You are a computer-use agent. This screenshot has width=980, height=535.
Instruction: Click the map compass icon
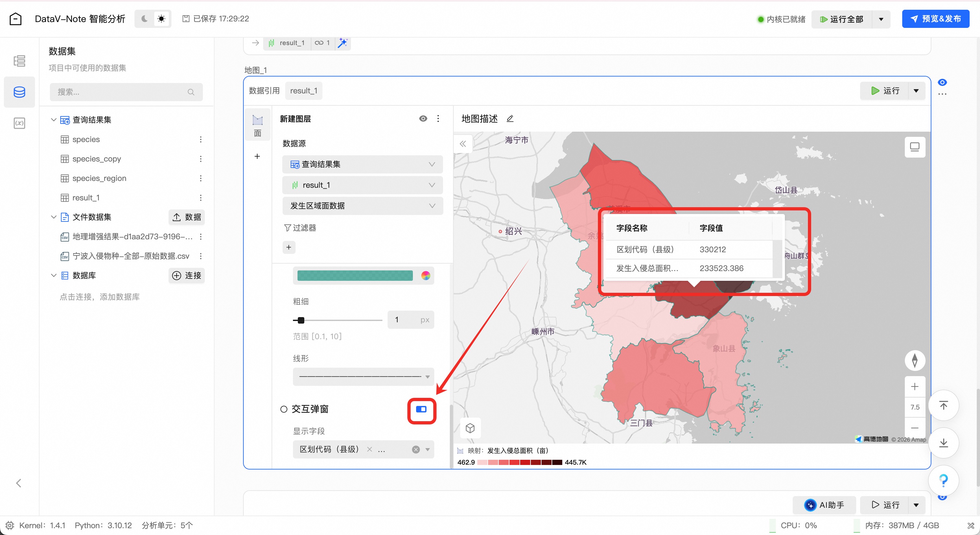pos(914,360)
